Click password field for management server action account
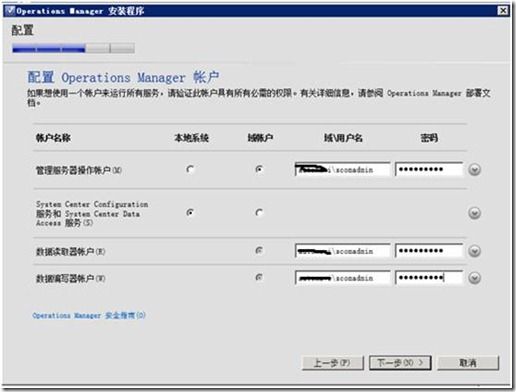The width and height of the screenshot is (516, 392). pos(429,169)
